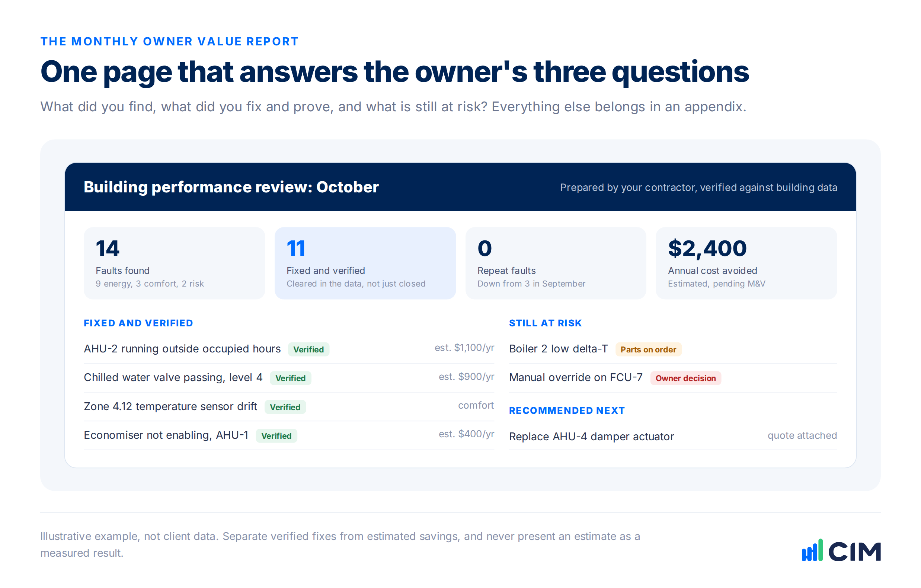
Task: Click Verified badge for Zone 4.12 sensor
Action: tap(285, 407)
